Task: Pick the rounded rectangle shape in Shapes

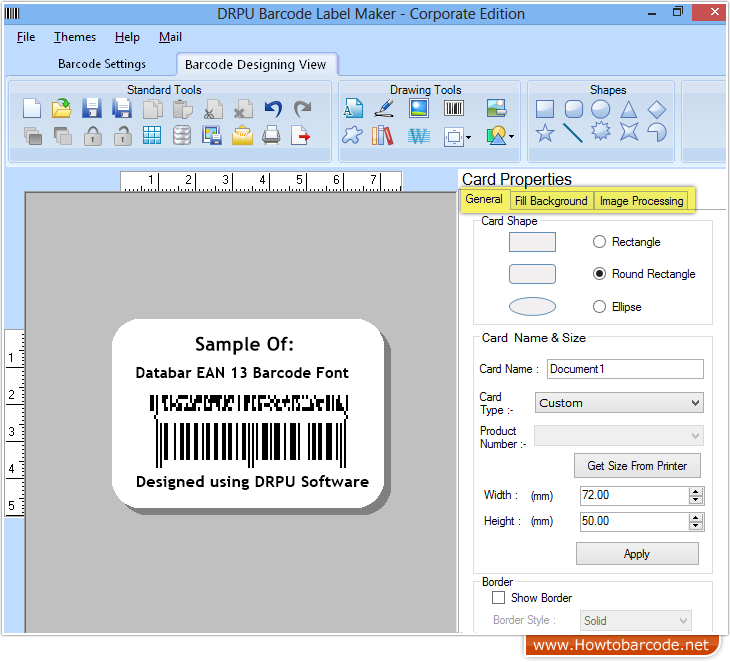Action: coord(574,109)
